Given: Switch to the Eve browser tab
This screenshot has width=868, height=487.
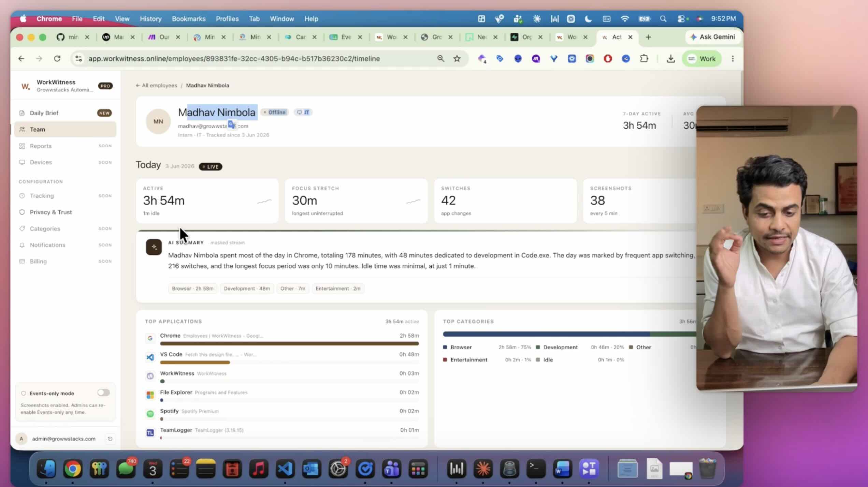Looking at the screenshot, I should (x=341, y=37).
